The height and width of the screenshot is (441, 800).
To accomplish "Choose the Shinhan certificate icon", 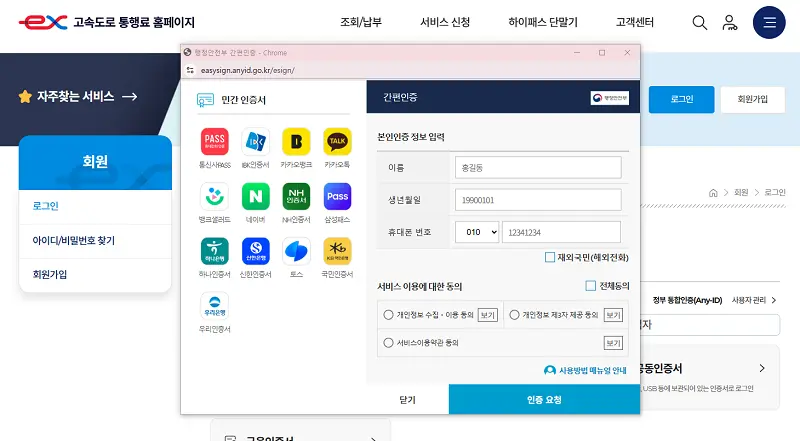I will point(256,251).
